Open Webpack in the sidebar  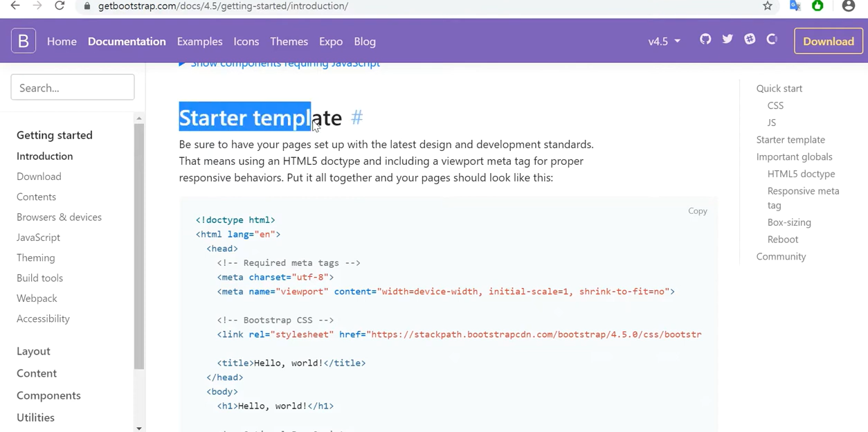pyautogui.click(x=37, y=298)
